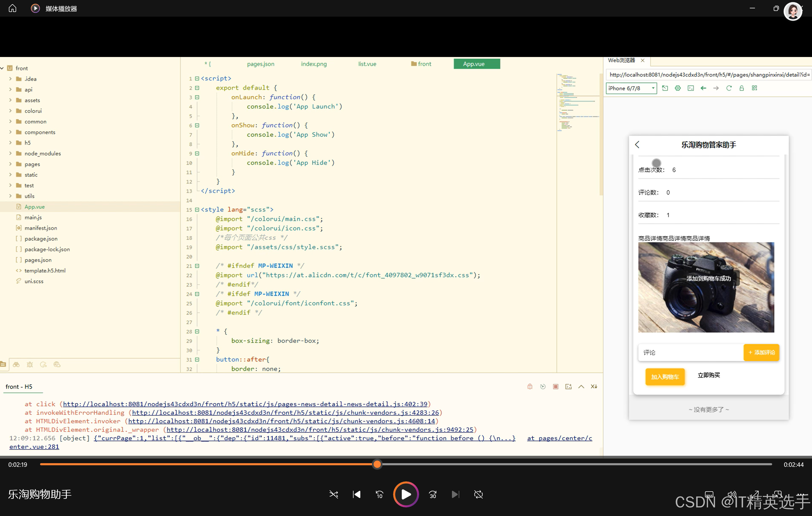
Task: Click the lock icon in preview toolbar
Action: pyautogui.click(x=741, y=88)
